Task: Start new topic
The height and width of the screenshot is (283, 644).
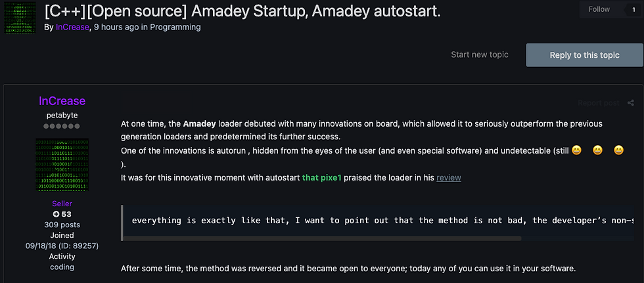Action: point(479,54)
